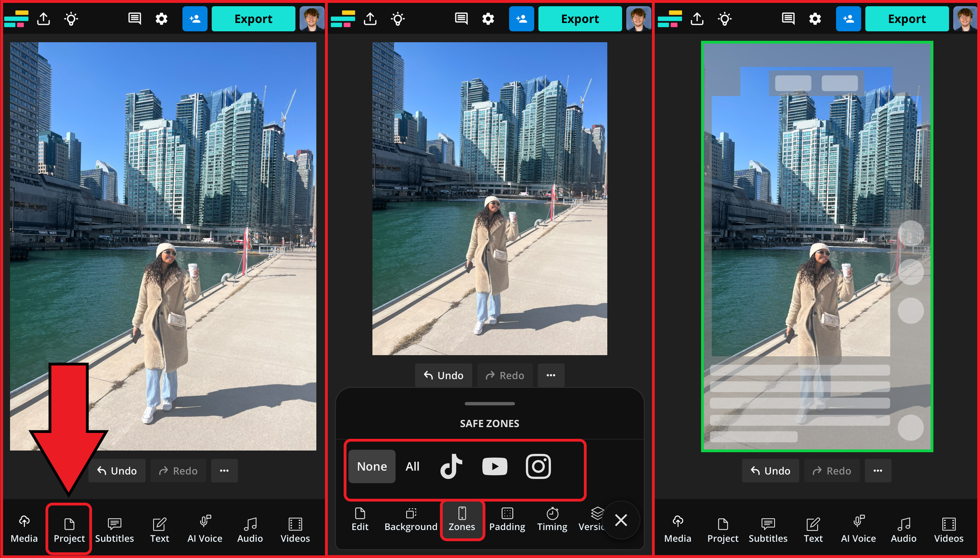Open the Background tab in project panel

point(411,519)
